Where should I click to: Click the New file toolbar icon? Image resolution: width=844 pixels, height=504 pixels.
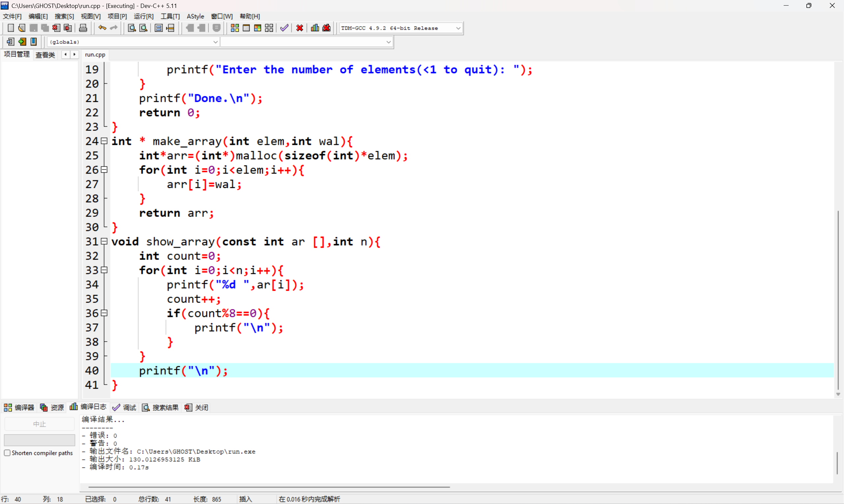[11, 28]
